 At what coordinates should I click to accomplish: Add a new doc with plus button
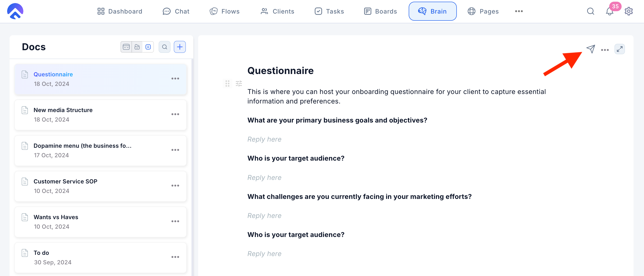pos(180,47)
